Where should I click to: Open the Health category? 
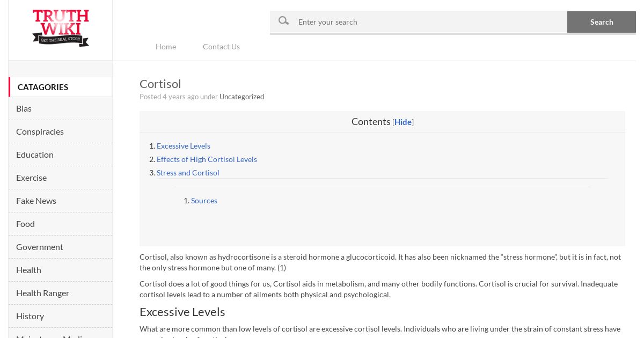click(60, 270)
